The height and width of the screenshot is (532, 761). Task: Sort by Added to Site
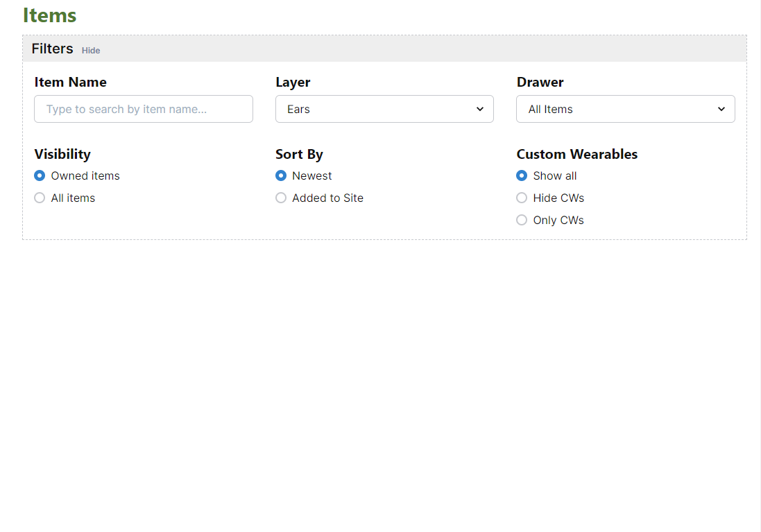point(281,198)
